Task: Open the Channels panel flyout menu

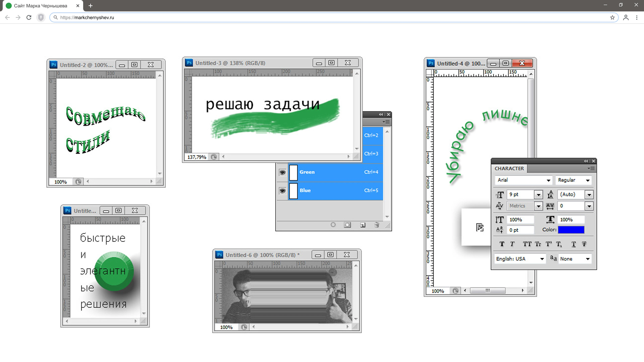Action: click(x=386, y=122)
